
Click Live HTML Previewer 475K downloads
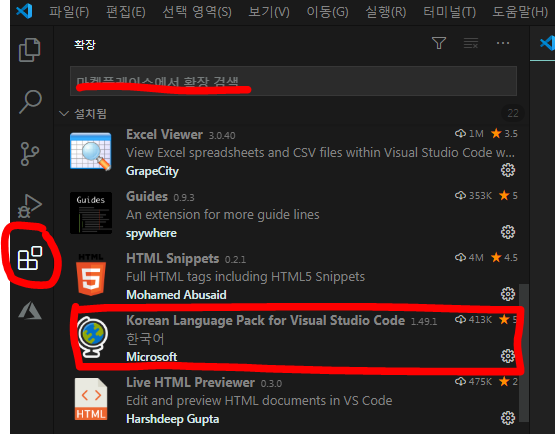point(474,381)
